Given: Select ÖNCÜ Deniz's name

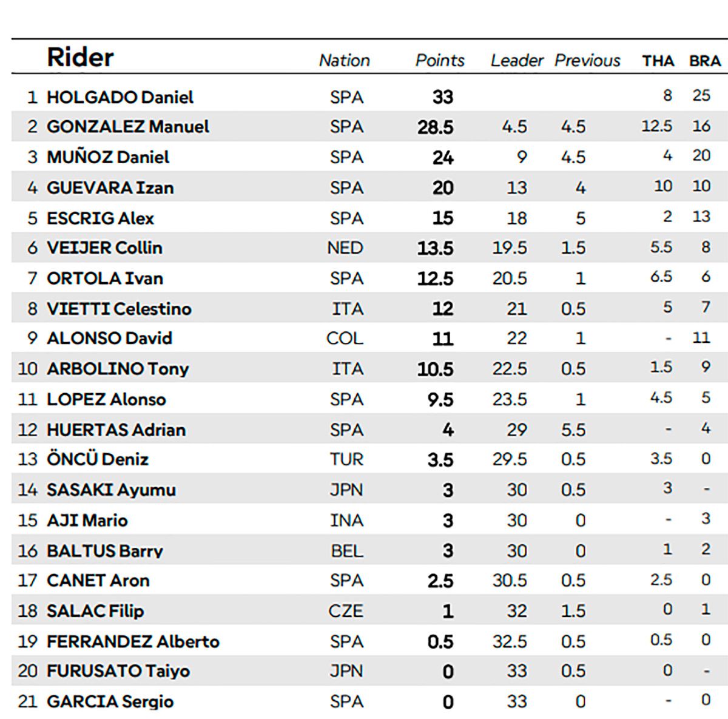Looking at the screenshot, I should click(98, 459).
